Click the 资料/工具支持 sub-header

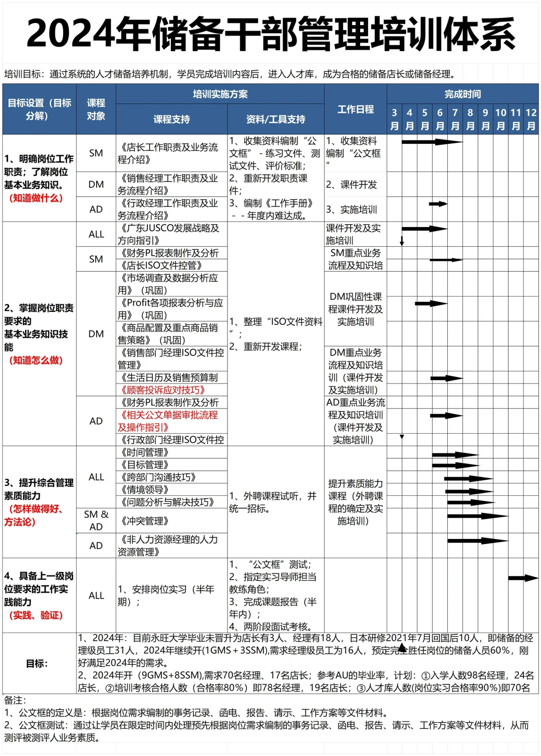(x=276, y=119)
